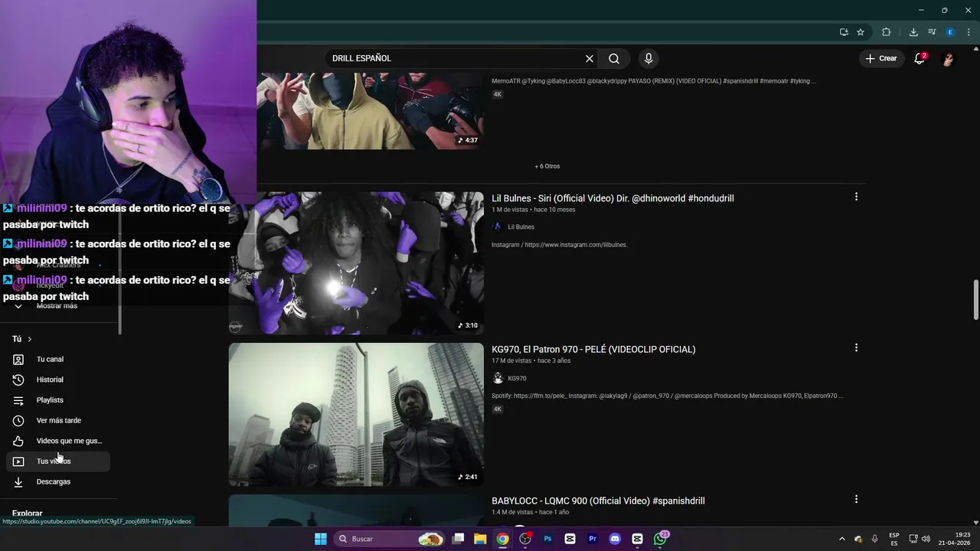The width and height of the screenshot is (980, 551).
Task: Click the install app icon in address bar
Action: pyautogui.click(x=844, y=32)
